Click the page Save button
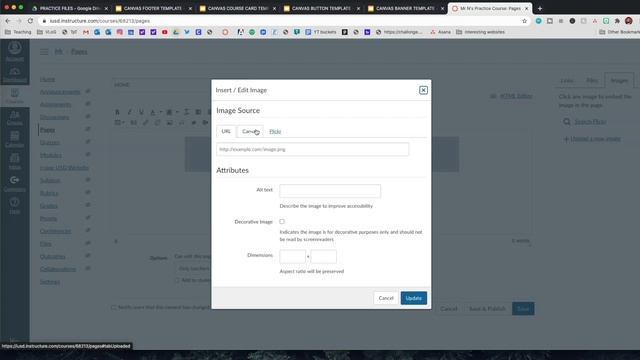Screen dimensions: 640x360 point(523,309)
